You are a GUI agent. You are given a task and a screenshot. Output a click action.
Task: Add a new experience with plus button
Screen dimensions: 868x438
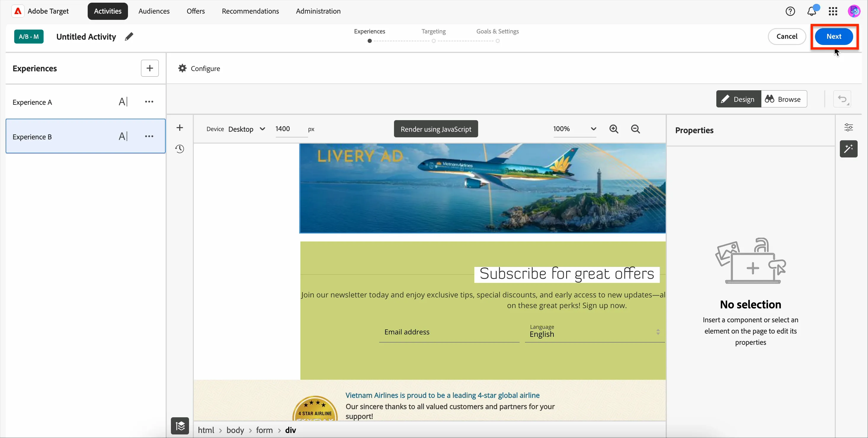(x=150, y=68)
